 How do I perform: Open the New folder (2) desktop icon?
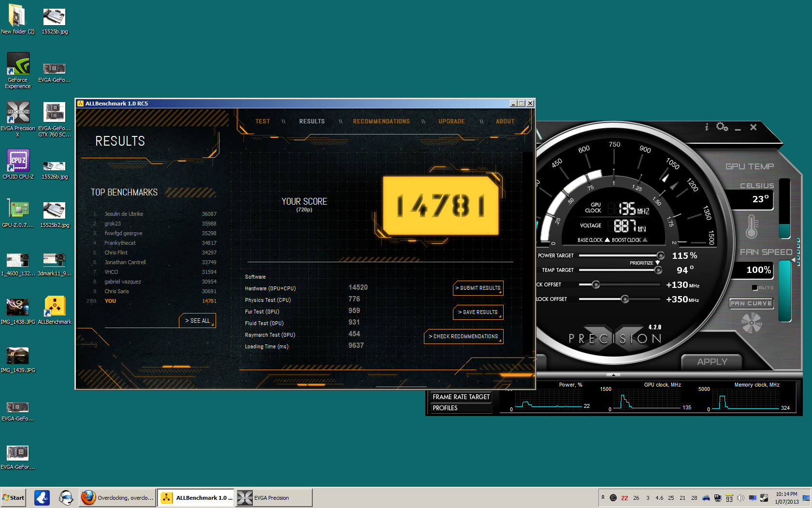pyautogui.click(x=17, y=19)
